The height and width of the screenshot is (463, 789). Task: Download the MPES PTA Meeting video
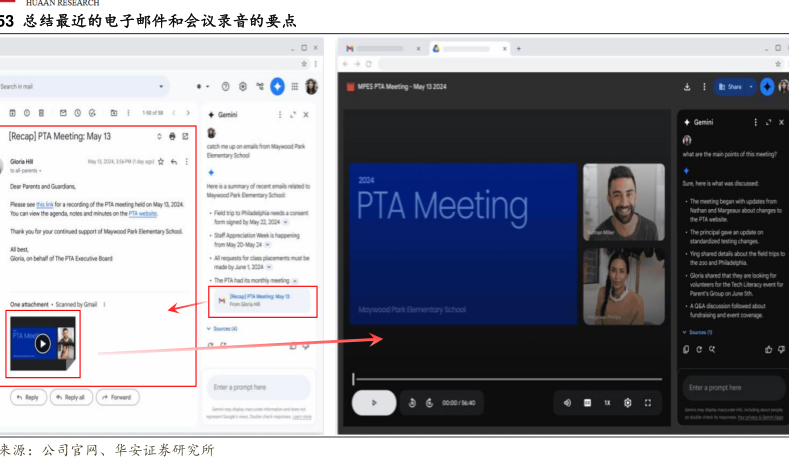tap(687, 87)
